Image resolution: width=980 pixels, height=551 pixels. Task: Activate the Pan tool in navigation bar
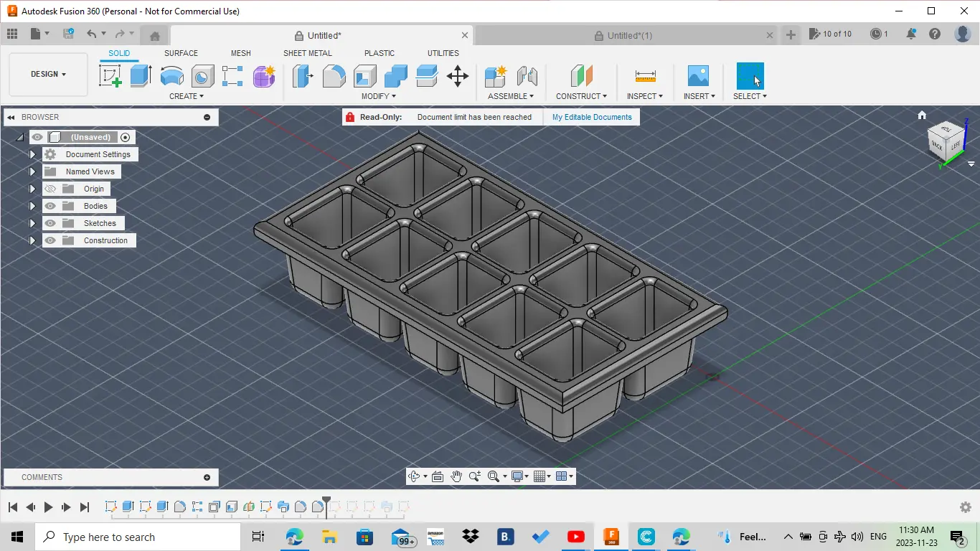pos(456,476)
